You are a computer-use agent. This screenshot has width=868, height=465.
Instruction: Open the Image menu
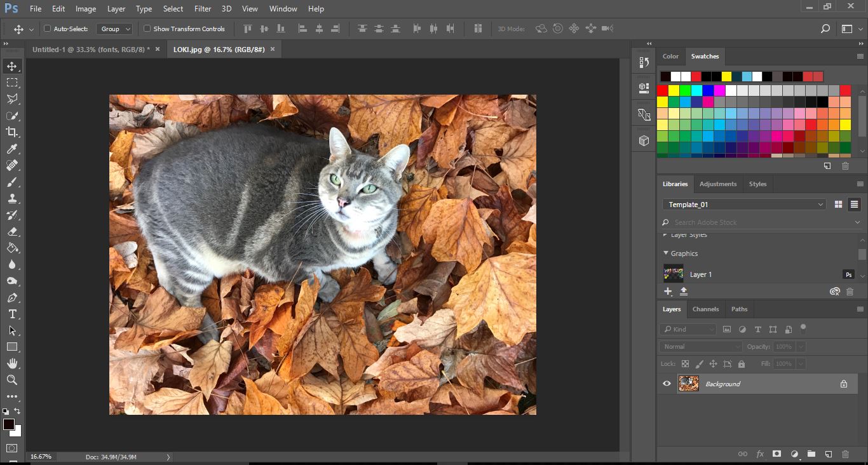point(86,9)
